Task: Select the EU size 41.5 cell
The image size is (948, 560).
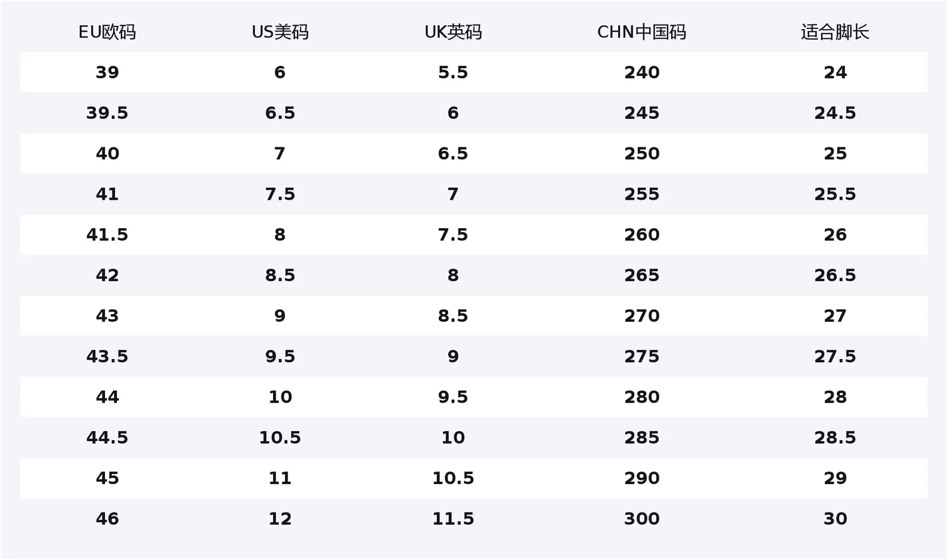Action: [x=107, y=234]
